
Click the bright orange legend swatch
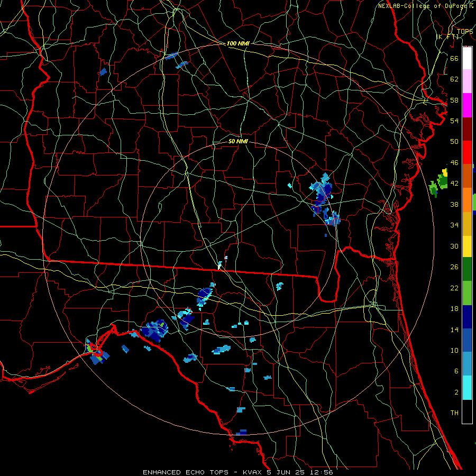tap(467, 200)
